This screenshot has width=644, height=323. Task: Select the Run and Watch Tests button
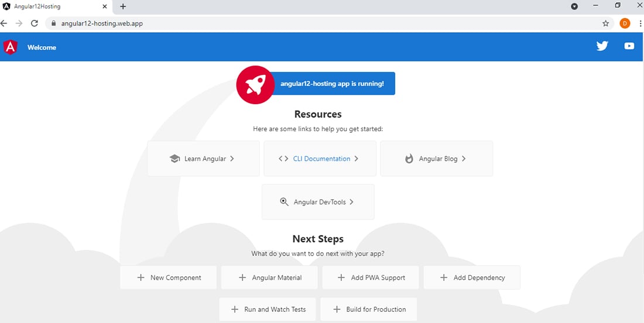tap(268, 310)
